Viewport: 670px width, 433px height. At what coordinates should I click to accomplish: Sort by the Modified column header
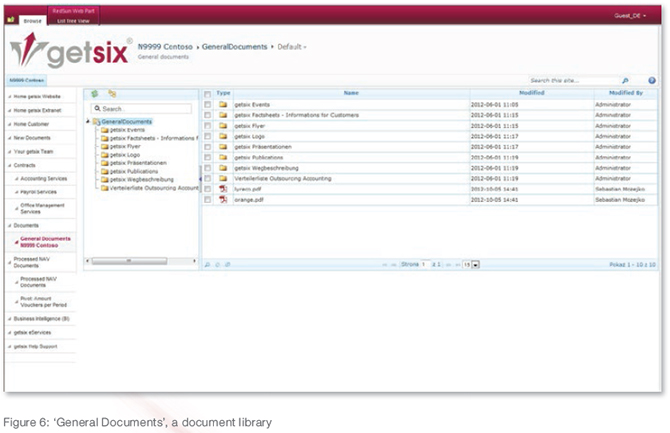pos(532,93)
